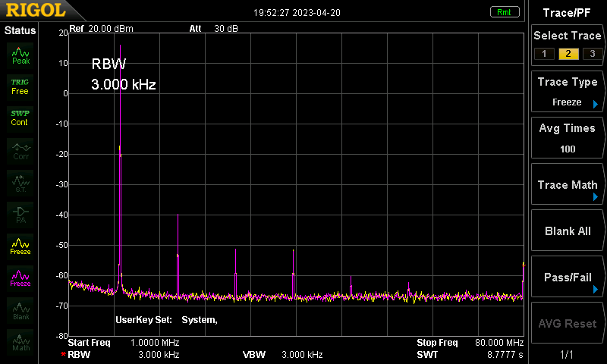Click the magenta Freeze trace icon
Screen dimensions: 607x364
(x=20, y=278)
